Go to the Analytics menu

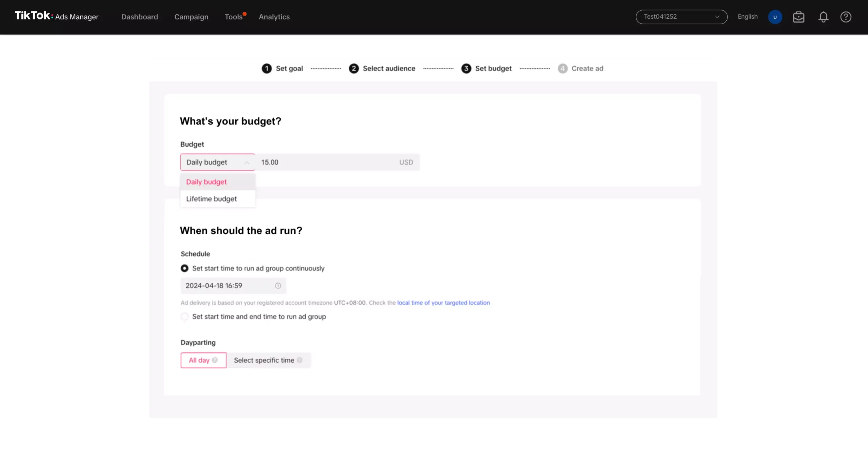click(274, 17)
